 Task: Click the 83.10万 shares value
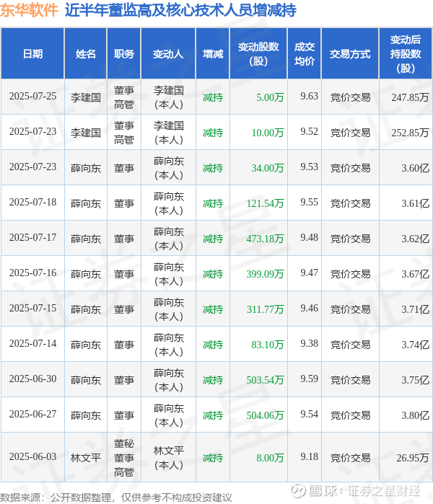[x=268, y=345]
